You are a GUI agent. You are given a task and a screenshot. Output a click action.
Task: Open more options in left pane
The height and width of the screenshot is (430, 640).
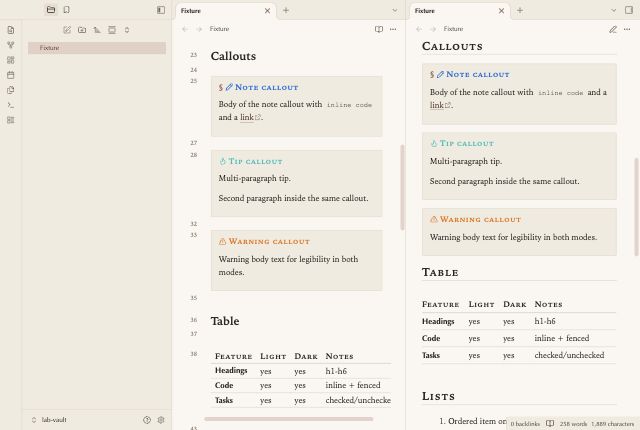393,29
